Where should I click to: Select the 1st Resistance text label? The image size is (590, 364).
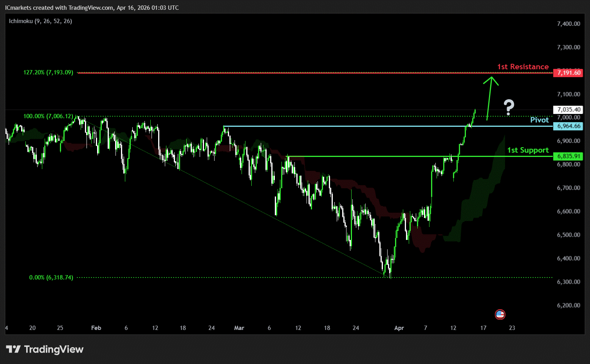pos(523,67)
